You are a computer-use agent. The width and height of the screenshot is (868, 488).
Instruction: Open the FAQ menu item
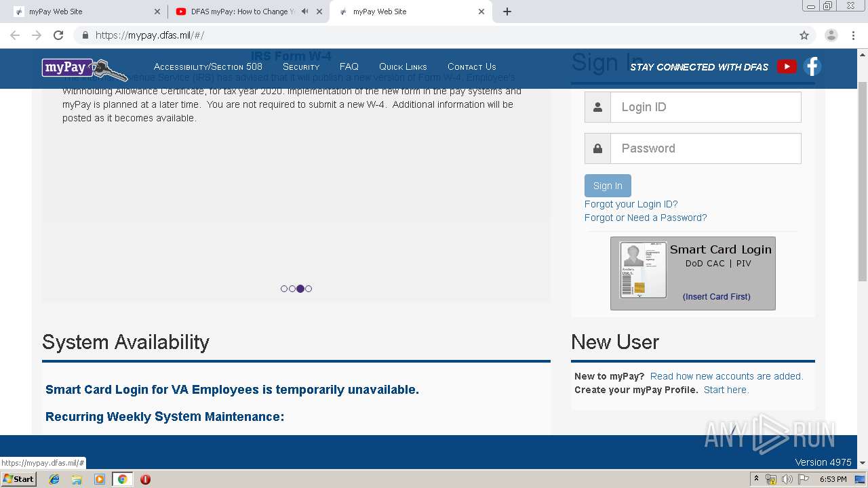(x=349, y=66)
